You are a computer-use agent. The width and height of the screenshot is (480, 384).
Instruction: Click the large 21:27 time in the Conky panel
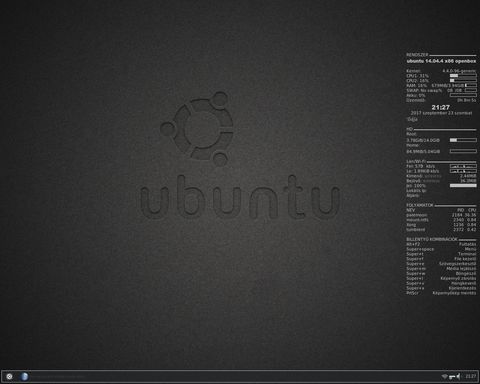point(440,107)
